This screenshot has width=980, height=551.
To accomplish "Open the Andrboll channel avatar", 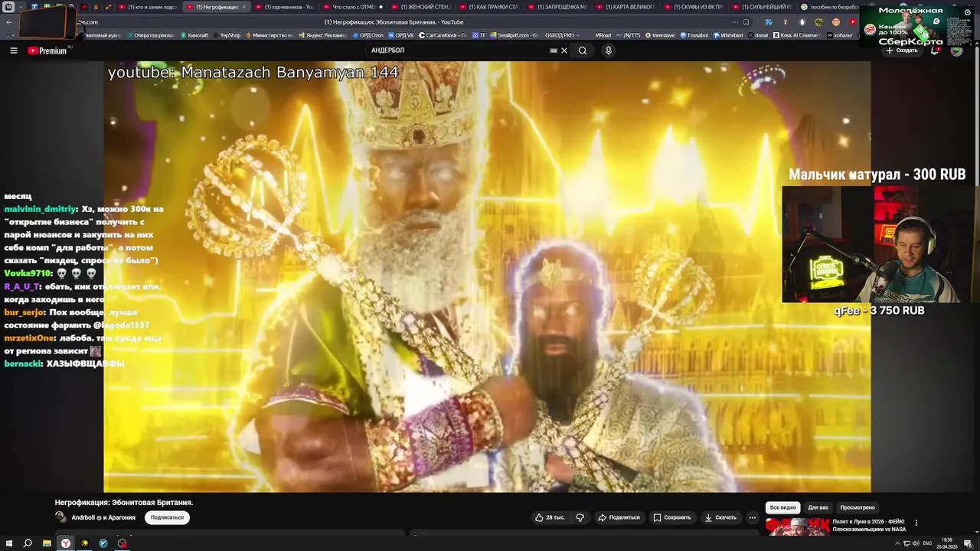I will tap(61, 517).
